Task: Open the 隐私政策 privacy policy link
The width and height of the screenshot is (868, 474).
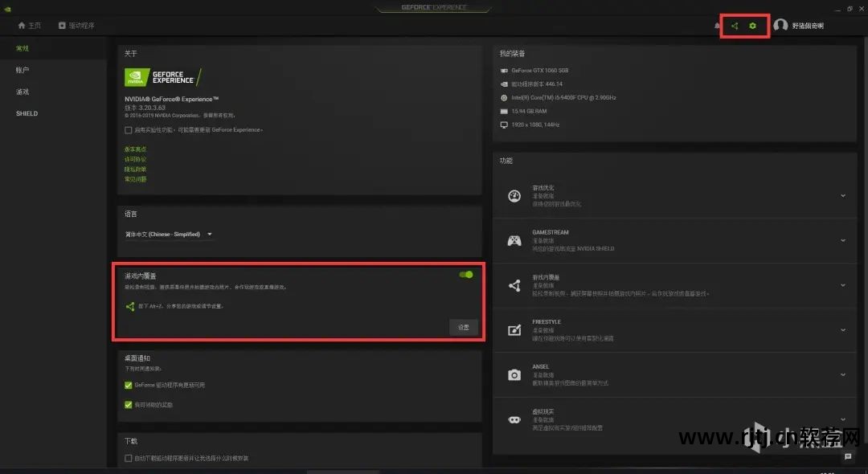Action: click(x=136, y=170)
